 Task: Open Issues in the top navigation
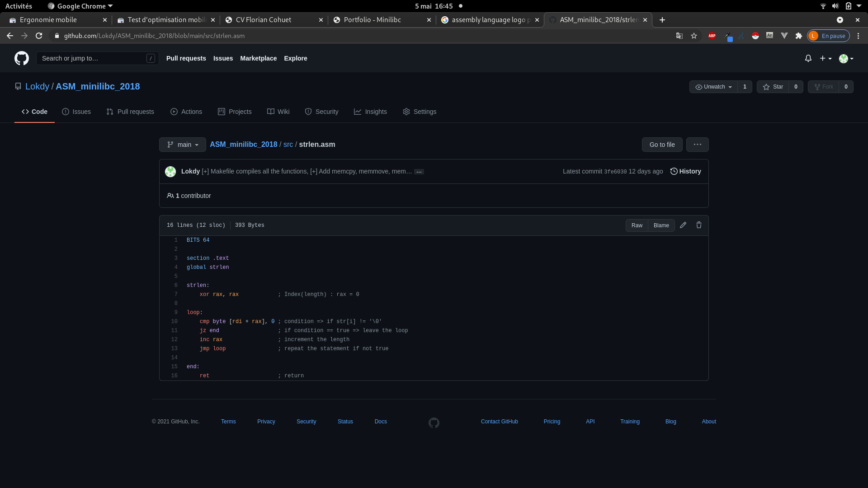click(223, 58)
